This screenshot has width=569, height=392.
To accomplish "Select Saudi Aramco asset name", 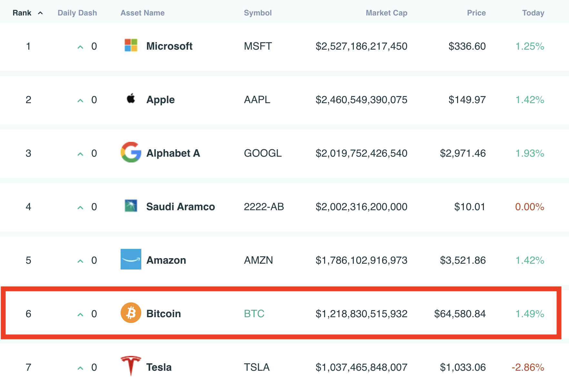I will coord(181,207).
